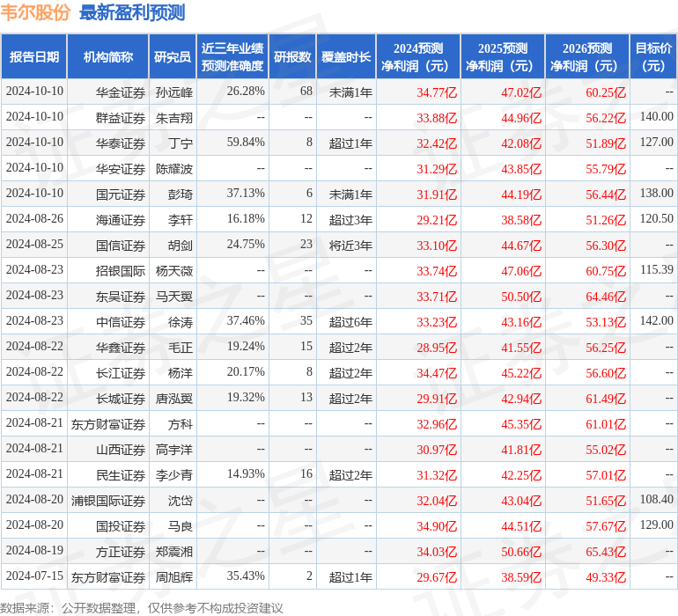Select the 目标价 column header

(653, 56)
